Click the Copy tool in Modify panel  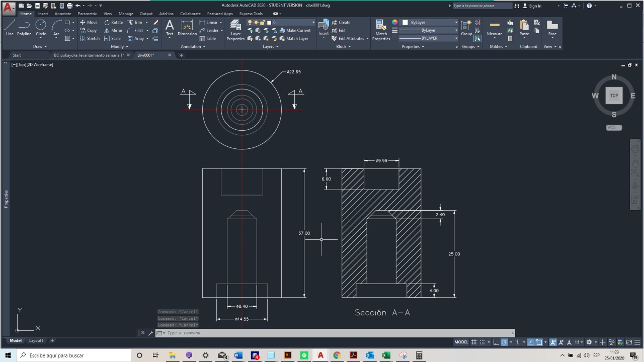88,30
